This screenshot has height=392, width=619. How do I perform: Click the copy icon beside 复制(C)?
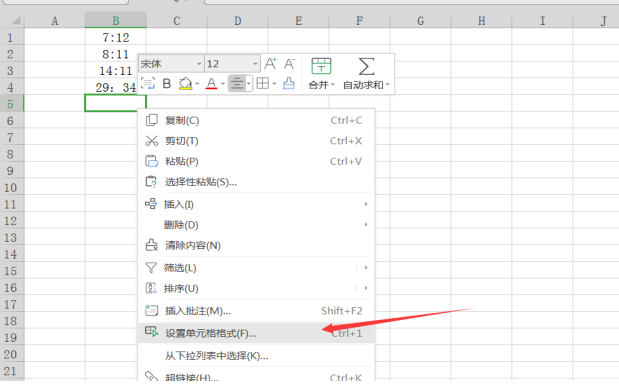152,120
